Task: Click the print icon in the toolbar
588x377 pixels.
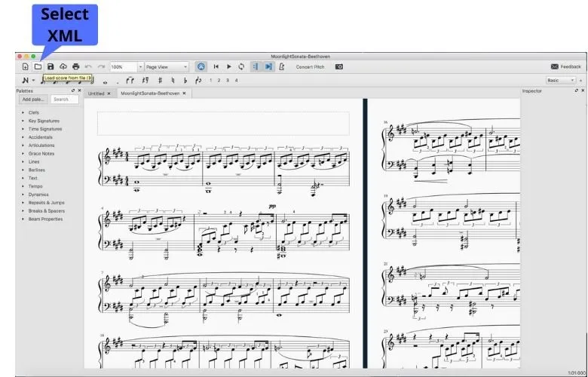Action: 76,67
